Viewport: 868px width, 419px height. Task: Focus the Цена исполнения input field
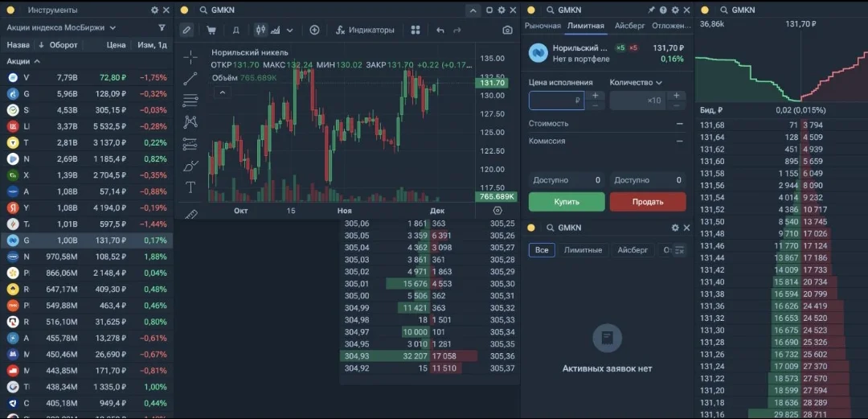click(x=556, y=101)
